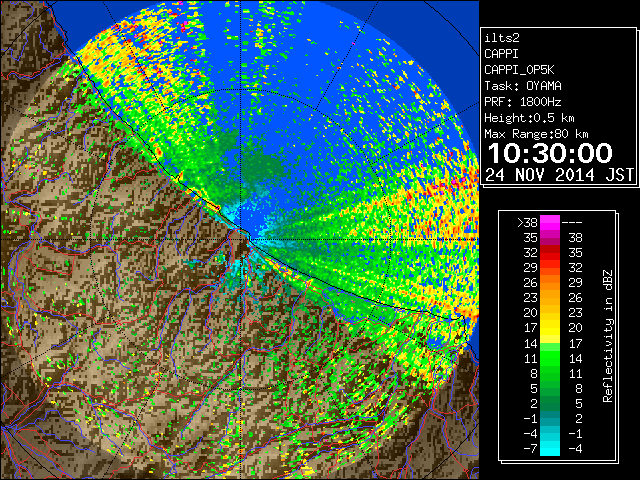This screenshot has width=640, height=480.
Task: Click the '-7' legend label
Action: 530,449
